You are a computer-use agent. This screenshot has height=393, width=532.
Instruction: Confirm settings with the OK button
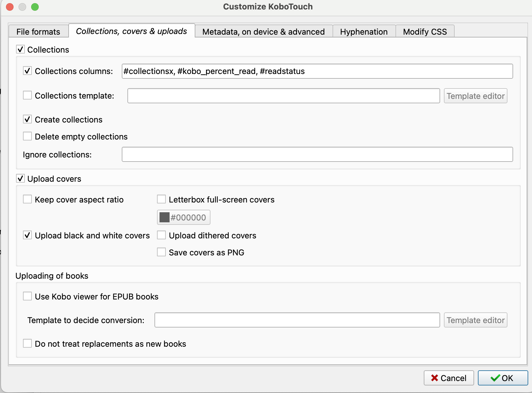pyautogui.click(x=503, y=378)
